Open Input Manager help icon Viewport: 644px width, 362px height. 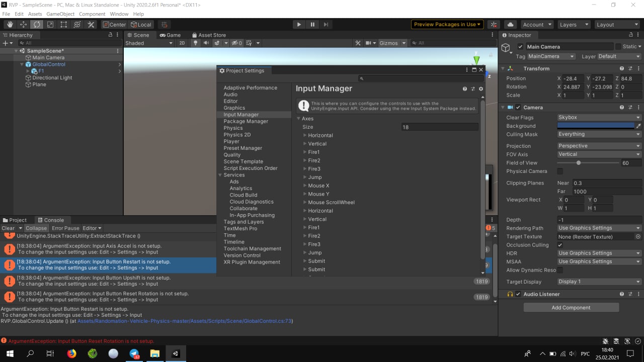[465, 88]
